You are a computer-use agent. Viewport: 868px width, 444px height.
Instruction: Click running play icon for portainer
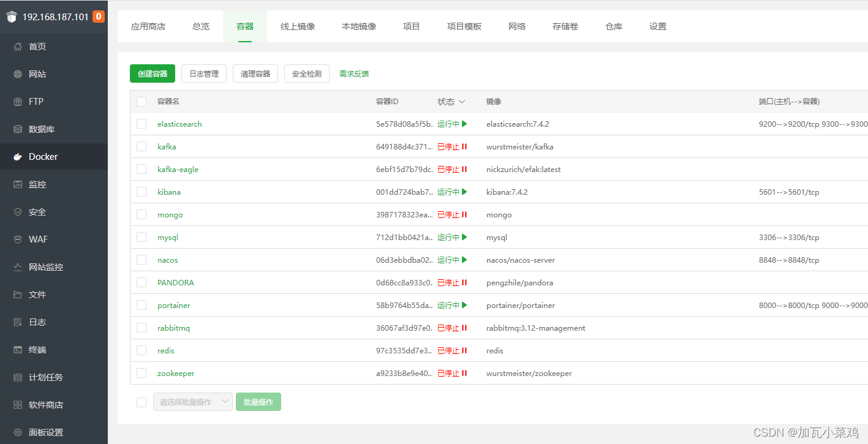464,305
